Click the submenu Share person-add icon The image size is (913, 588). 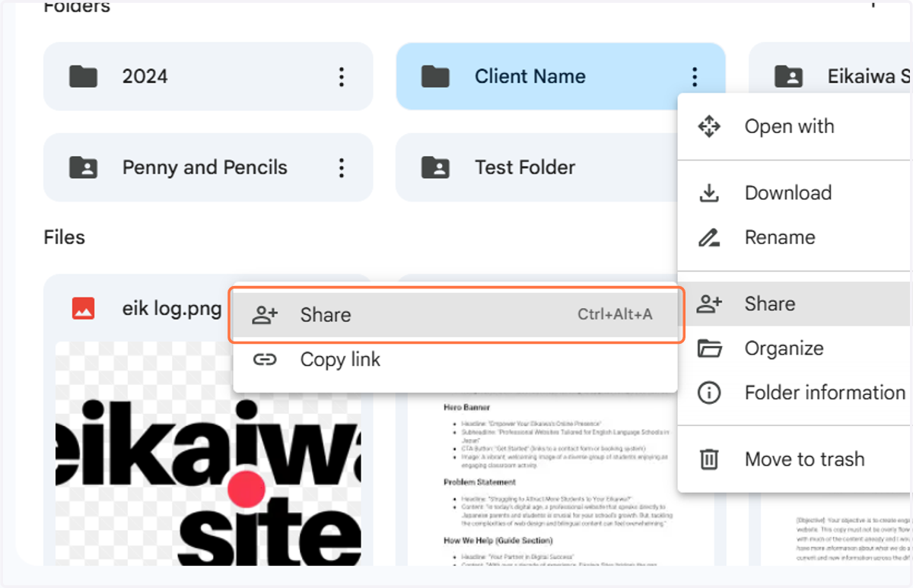(x=265, y=315)
